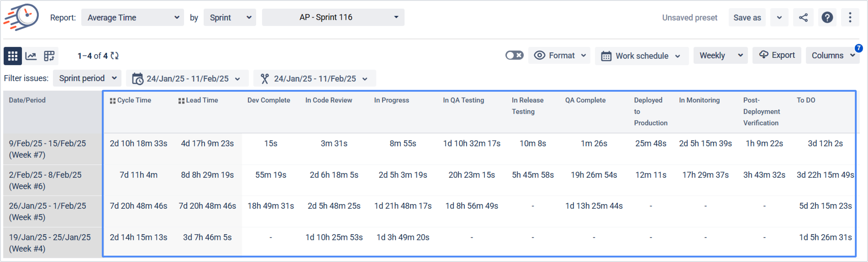868x262 pixels.
Task: Open the help question mark icon
Action: (827, 17)
